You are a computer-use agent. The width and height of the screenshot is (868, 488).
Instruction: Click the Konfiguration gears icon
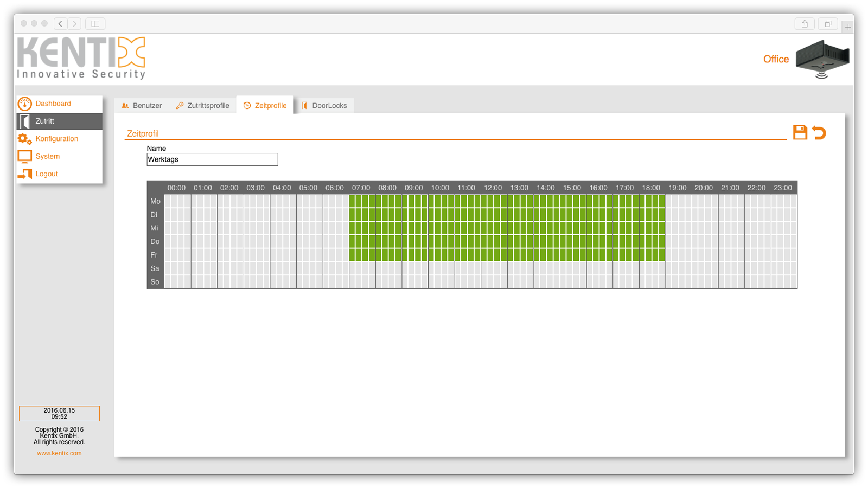coord(24,139)
